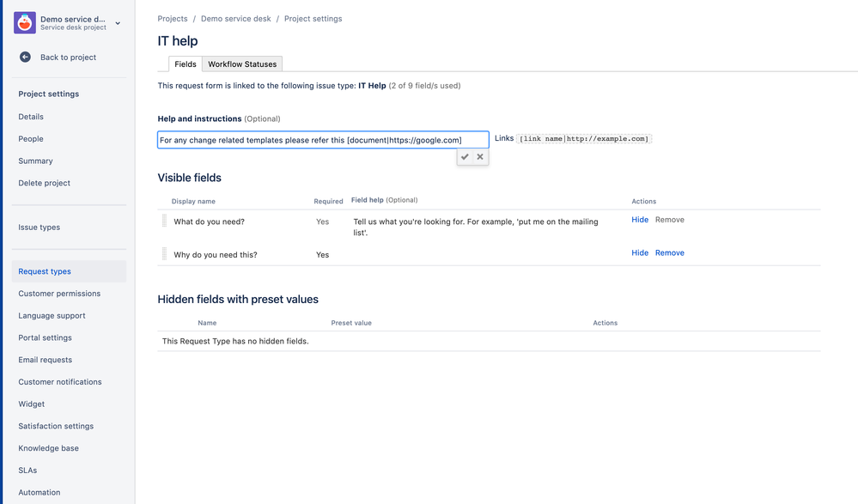Grab the drag handle for 'Why do you need this?'
This screenshot has height=504, width=858.
164,254
